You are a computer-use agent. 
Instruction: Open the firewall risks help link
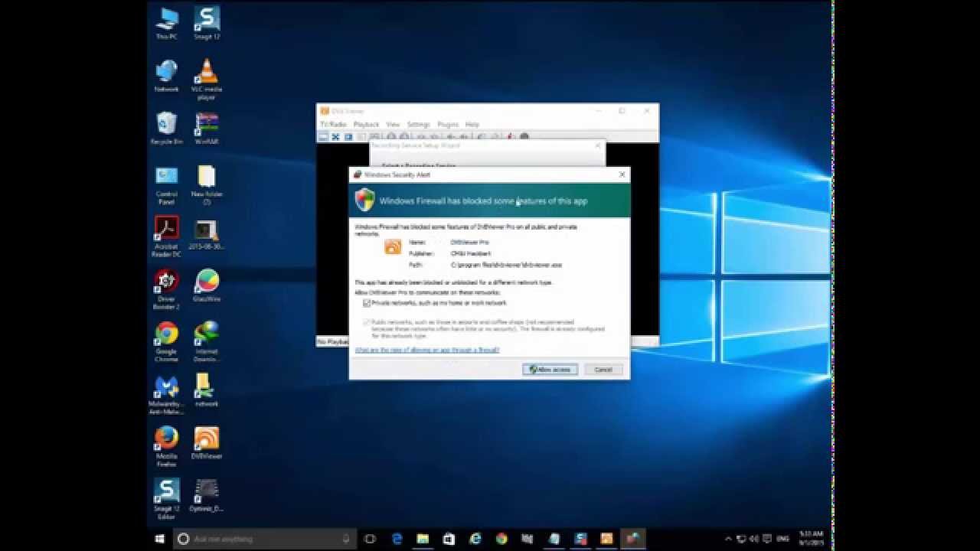coord(427,350)
